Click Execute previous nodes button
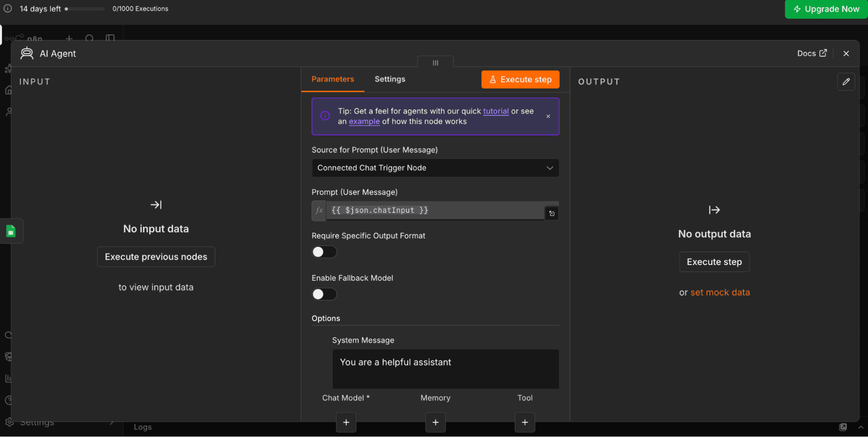The width and height of the screenshot is (868, 437). coord(156,257)
